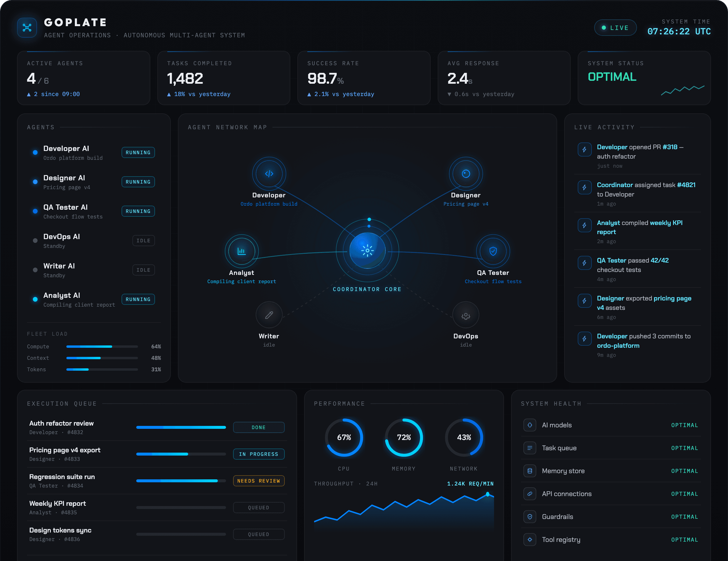
Task: Click the CPU 67% gauge
Action: pyautogui.click(x=344, y=437)
